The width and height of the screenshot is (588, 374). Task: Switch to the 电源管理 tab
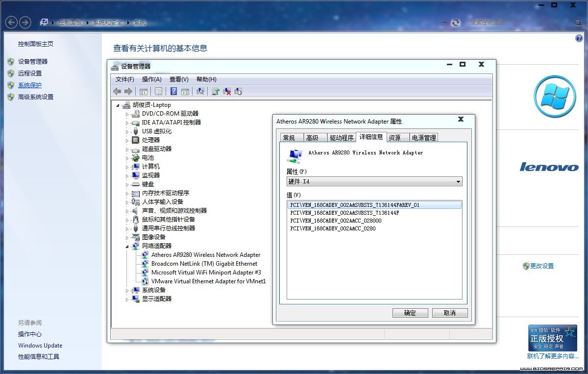(x=423, y=138)
